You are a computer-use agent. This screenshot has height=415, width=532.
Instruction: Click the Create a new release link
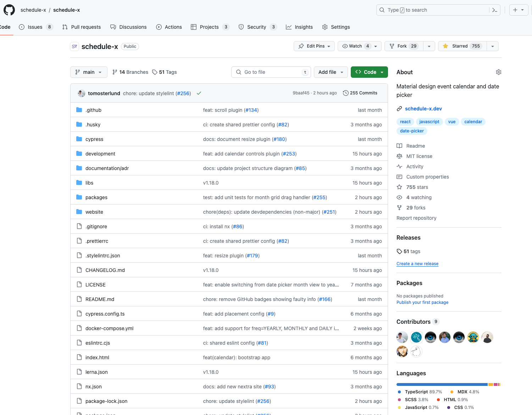(417, 264)
